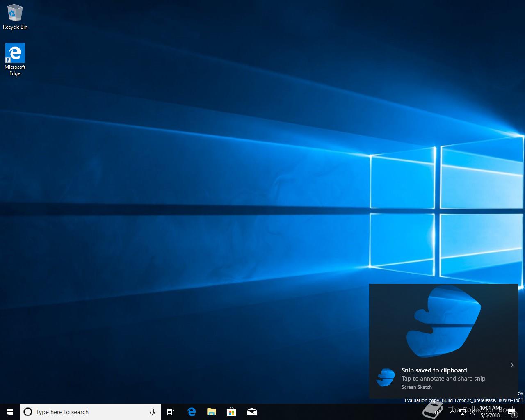This screenshot has width=525, height=420.
Task: Click 'Tap to annotate and share snip'
Action: [x=443, y=379]
